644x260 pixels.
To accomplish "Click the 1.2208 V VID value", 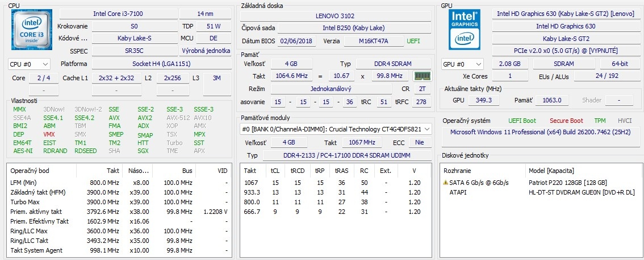I will (x=216, y=212).
